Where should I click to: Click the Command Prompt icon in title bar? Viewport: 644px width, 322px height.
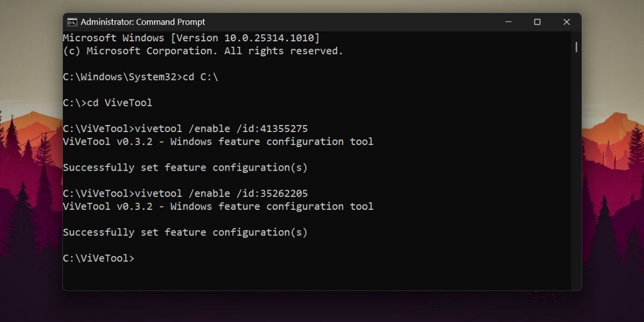point(72,22)
